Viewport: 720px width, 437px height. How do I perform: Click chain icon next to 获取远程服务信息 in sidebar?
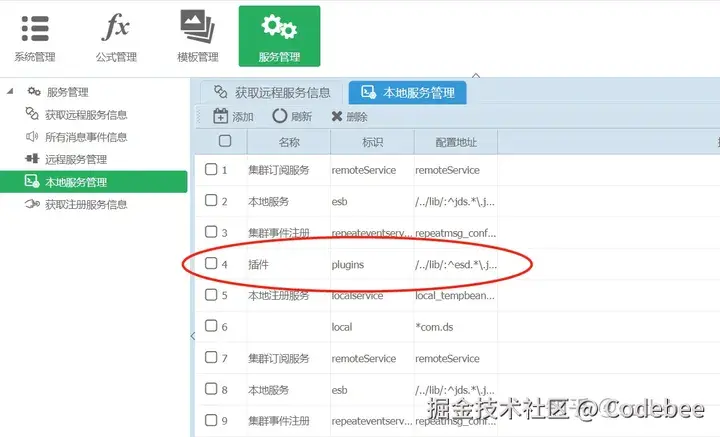(32, 113)
